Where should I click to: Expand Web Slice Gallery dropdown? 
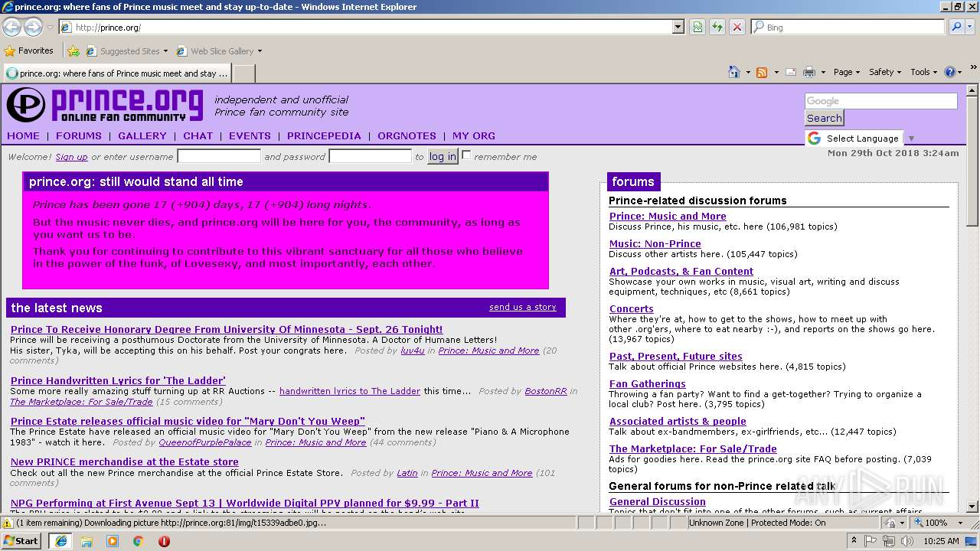[260, 51]
